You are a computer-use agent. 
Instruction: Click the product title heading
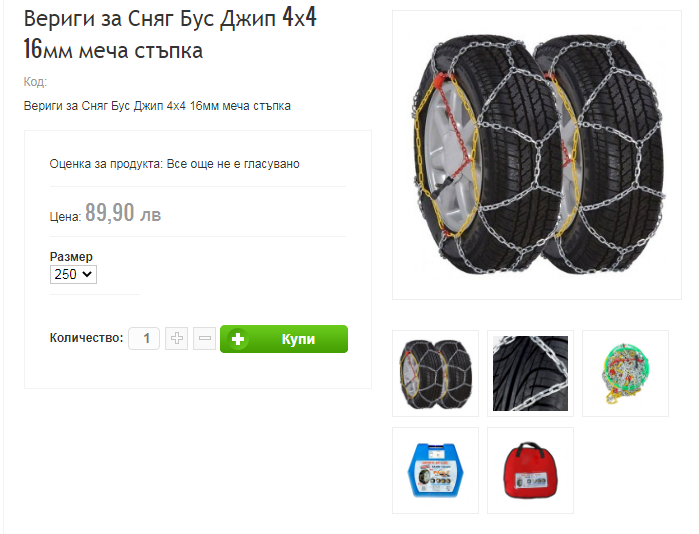click(170, 34)
